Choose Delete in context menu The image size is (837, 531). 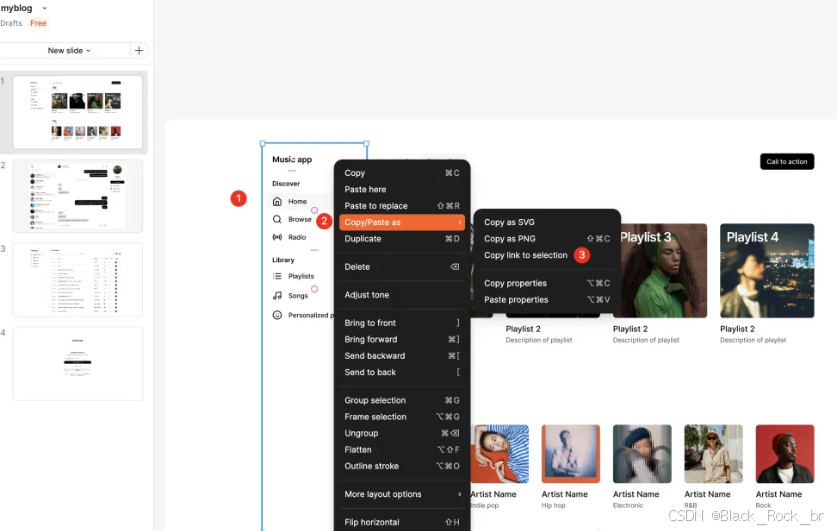tap(402, 267)
